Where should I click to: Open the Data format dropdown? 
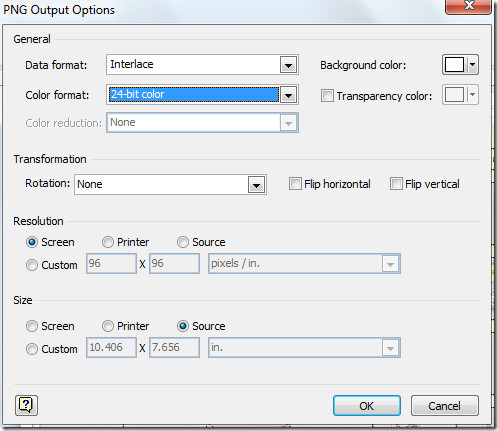pos(288,65)
